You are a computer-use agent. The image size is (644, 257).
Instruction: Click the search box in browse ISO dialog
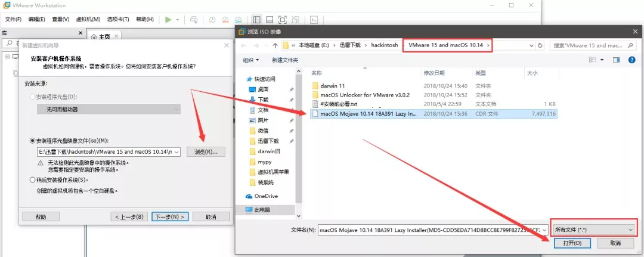coord(593,45)
